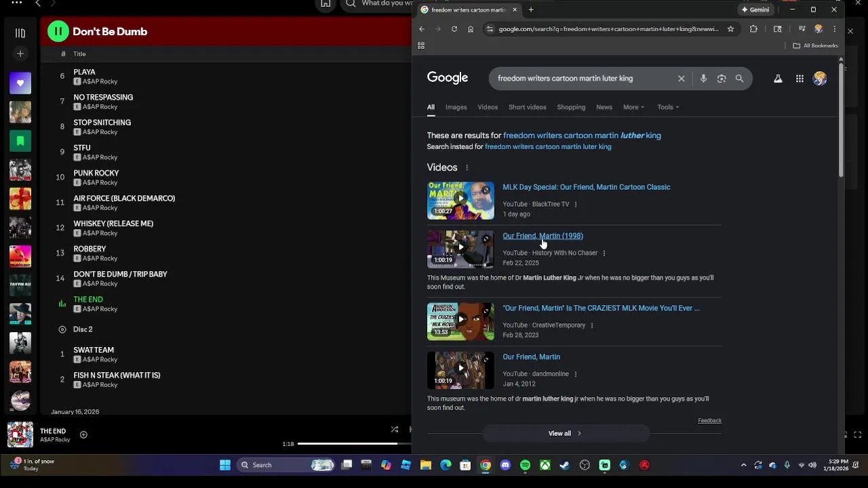This screenshot has width=868, height=488.
Task: Open the All Bookmarks folder
Action: pyautogui.click(x=816, y=45)
